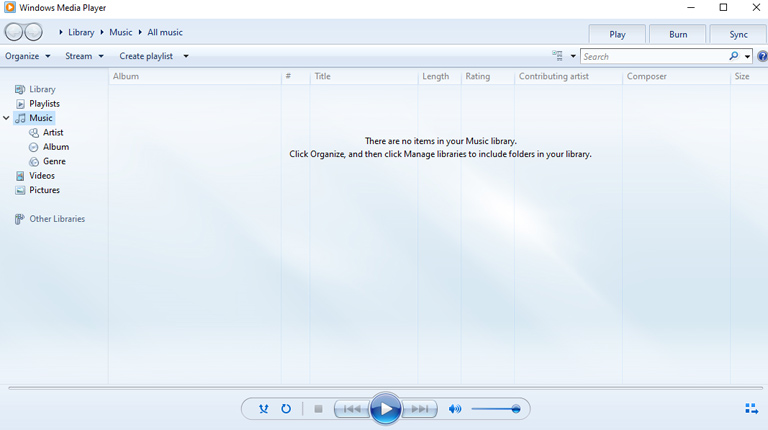Click the Library breadcrumb

[81, 32]
